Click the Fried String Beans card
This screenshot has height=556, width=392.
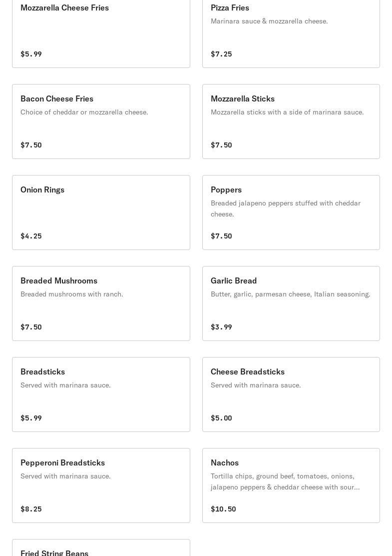(101, 549)
